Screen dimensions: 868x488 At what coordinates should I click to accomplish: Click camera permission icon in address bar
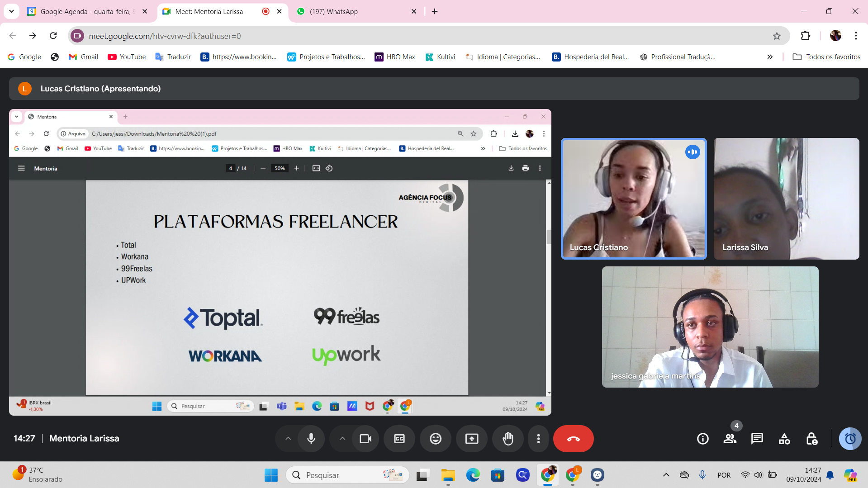[77, 36]
